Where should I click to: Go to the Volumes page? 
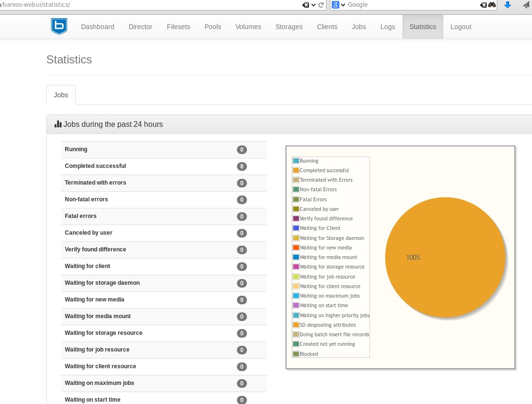pos(248,27)
